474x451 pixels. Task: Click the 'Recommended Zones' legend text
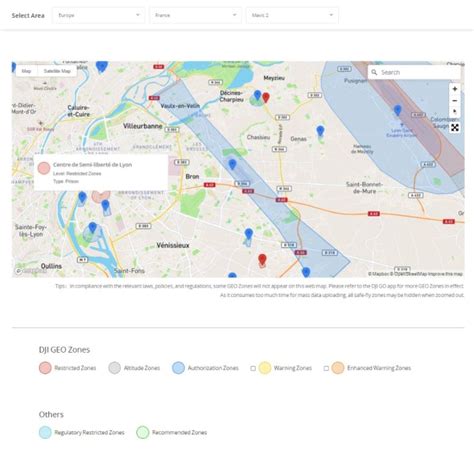point(179,432)
